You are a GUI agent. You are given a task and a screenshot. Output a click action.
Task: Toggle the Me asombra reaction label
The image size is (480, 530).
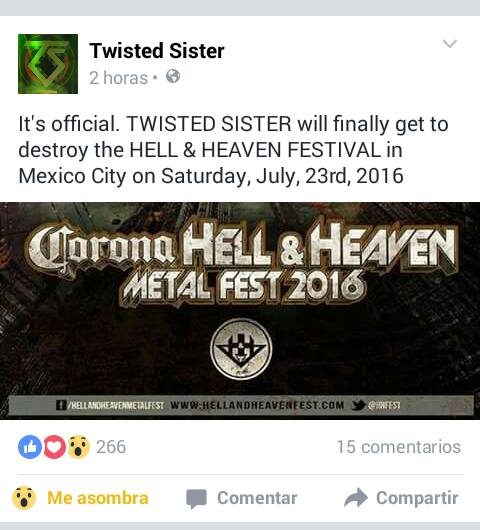tap(98, 498)
